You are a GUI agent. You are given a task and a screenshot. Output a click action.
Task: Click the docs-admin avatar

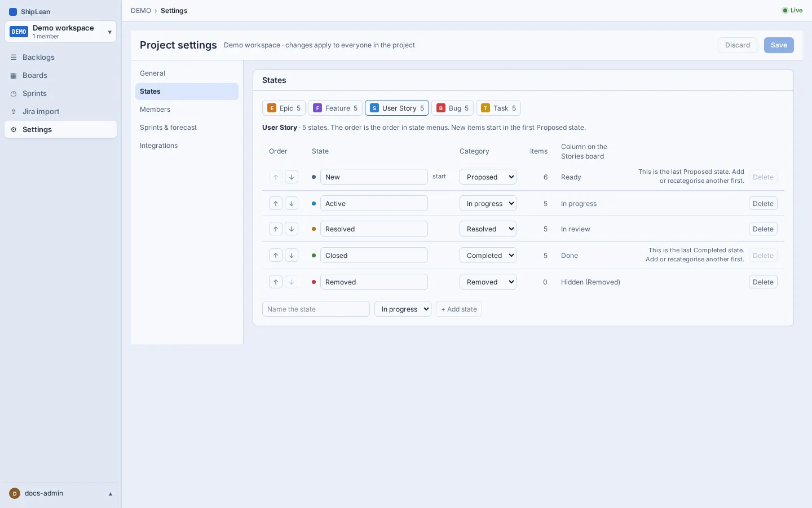(x=15, y=493)
